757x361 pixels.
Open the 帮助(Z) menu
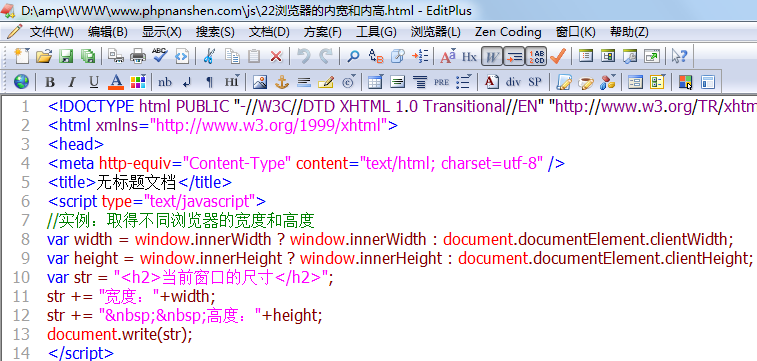click(x=629, y=32)
